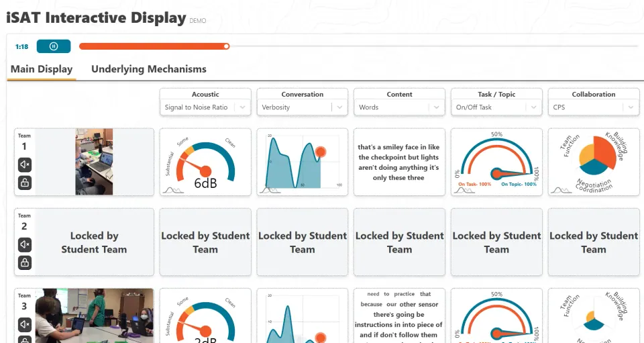
Task: Click Team 3 video thumbnail
Action: [x=95, y=315]
